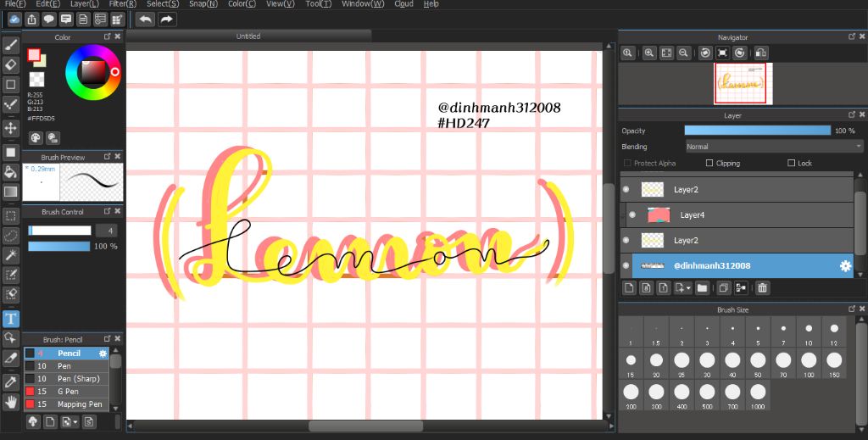Toggle the Protect Alpha checkbox
The image size is (868, 440).
click(x=627, y=164)
